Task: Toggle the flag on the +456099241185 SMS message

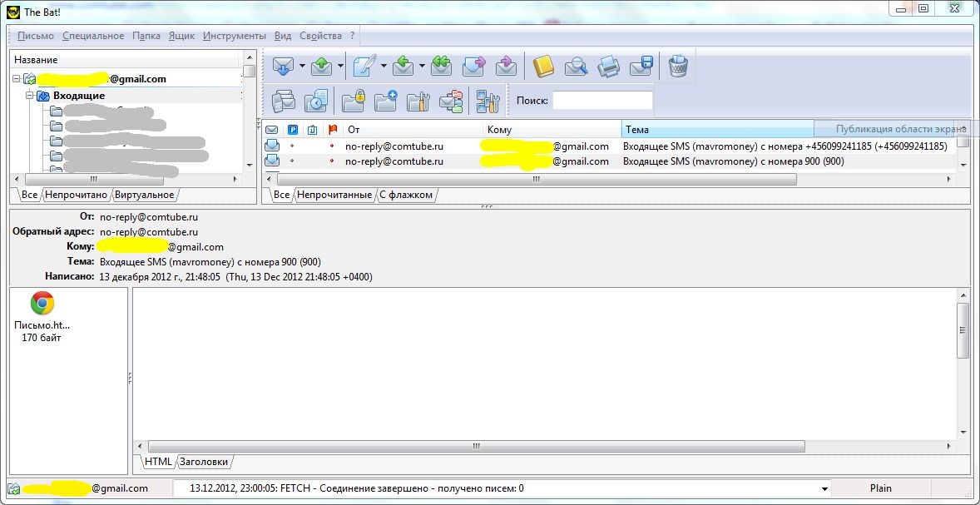Action: click(332, 146)
